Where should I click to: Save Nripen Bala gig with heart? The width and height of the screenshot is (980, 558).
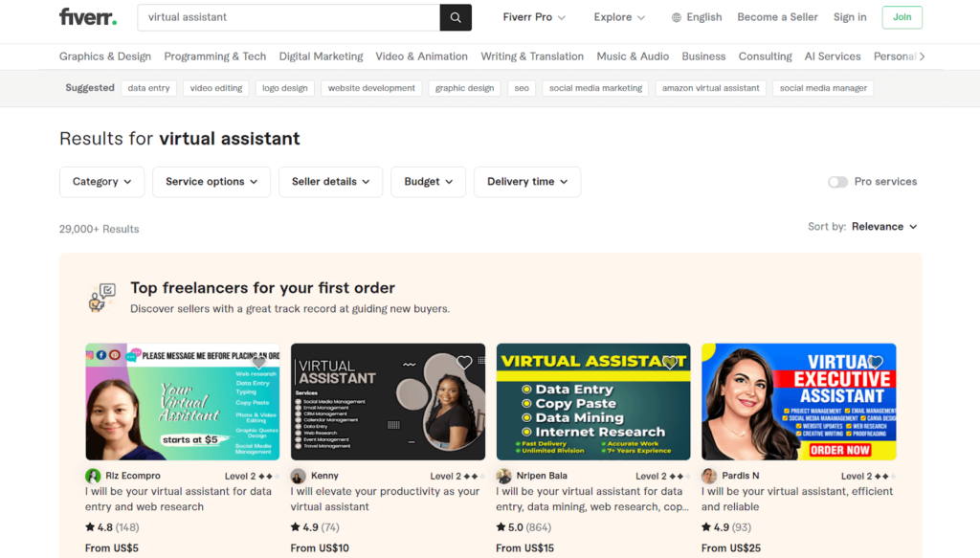(x=669, y=362)
